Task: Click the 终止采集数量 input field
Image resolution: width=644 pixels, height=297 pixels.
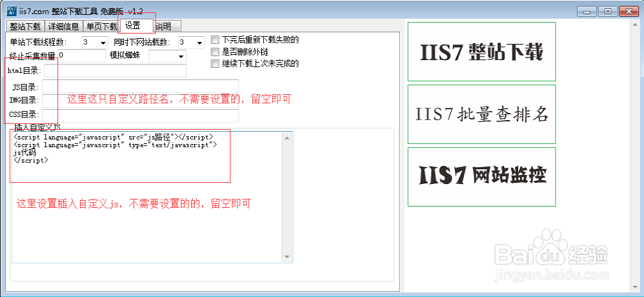Action: (x=82, y=56)
